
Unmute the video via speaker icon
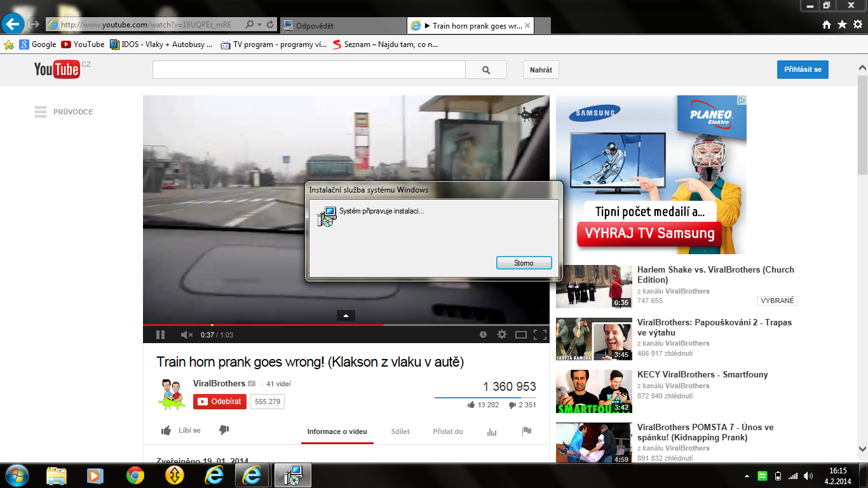click(186, 334)
